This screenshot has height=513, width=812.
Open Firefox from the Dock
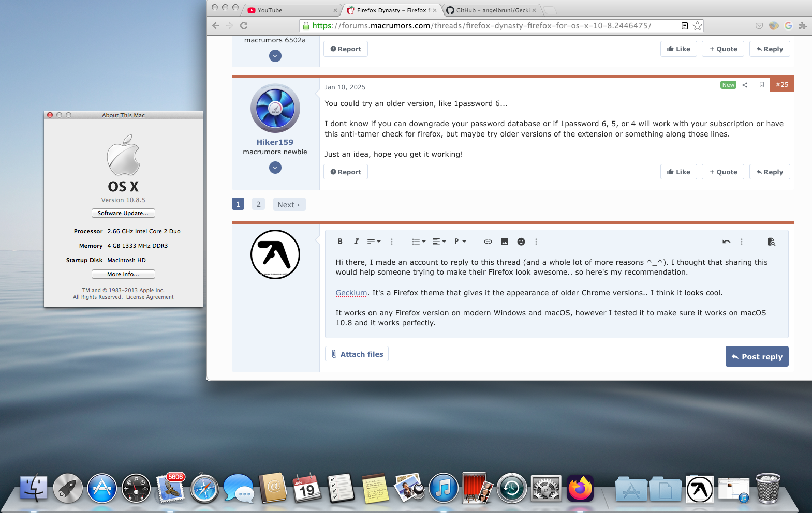(x=580, y=488)
